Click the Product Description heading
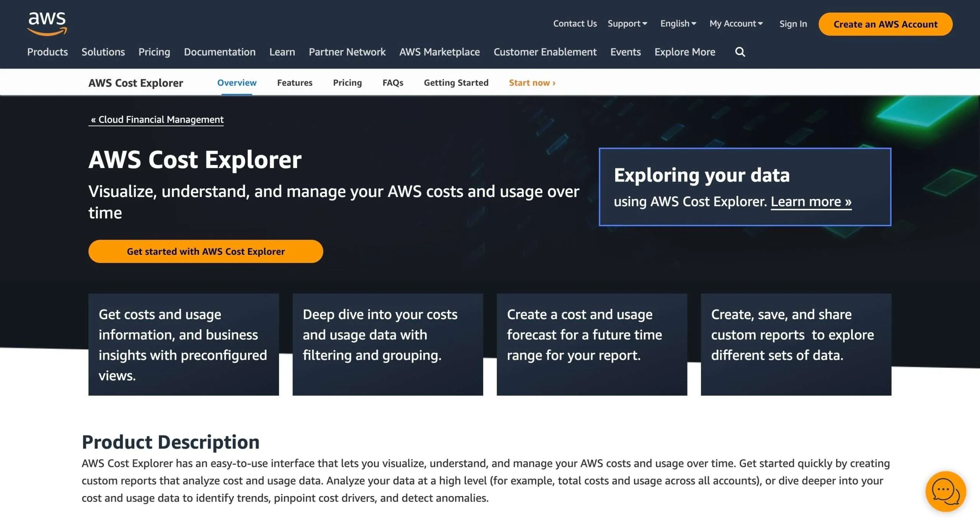Viewport: 980px width, 530px height. (x=171, y=442)
